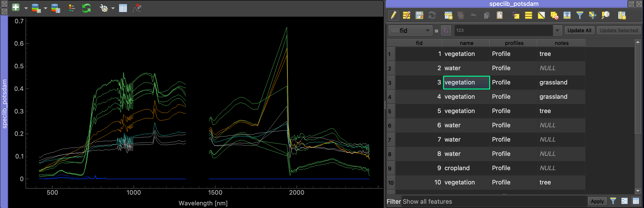Click the save edits floppy icon
Viewport: 644px width, 208px height.
[419, 15]
